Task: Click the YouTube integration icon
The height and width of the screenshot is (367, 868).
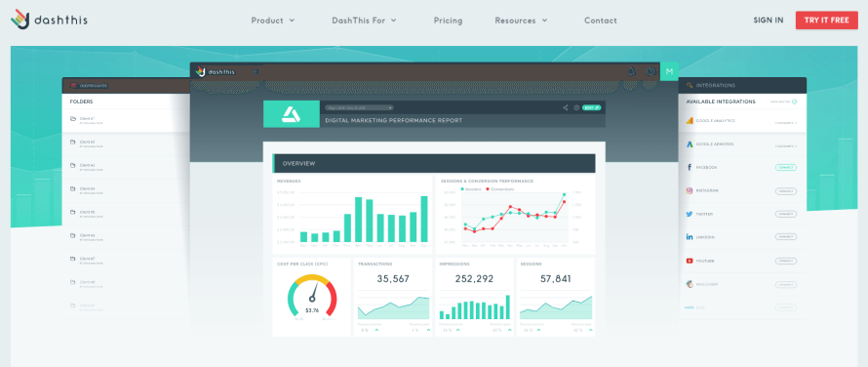Action: (690, 261)
